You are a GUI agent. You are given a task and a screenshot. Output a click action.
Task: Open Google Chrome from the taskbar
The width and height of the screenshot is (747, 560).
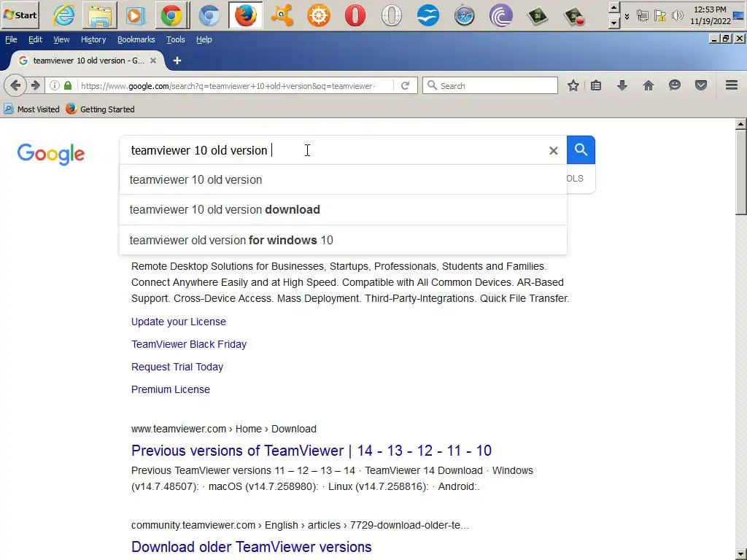pyautogui.click(x=171, y=15)
